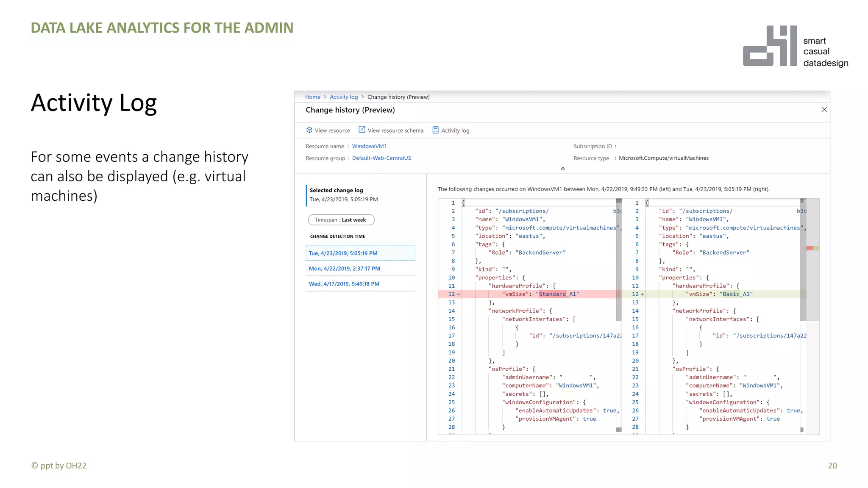Close the Change history panel

(x=824, y=110)
